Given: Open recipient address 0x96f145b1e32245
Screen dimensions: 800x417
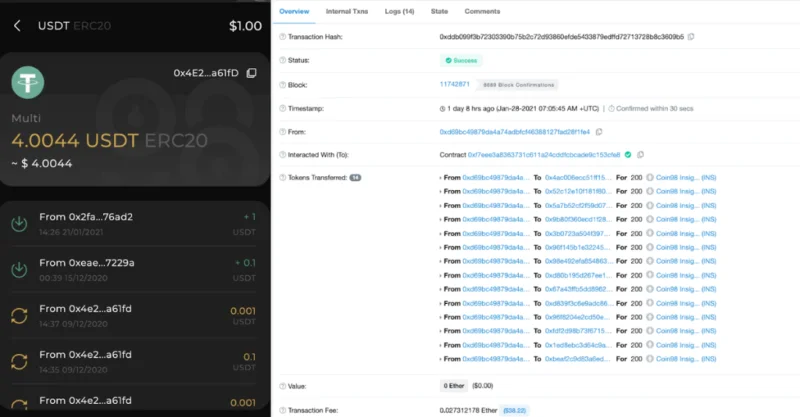Looking at the screenshot, I should pyautogui.click(x=578, y=248).
